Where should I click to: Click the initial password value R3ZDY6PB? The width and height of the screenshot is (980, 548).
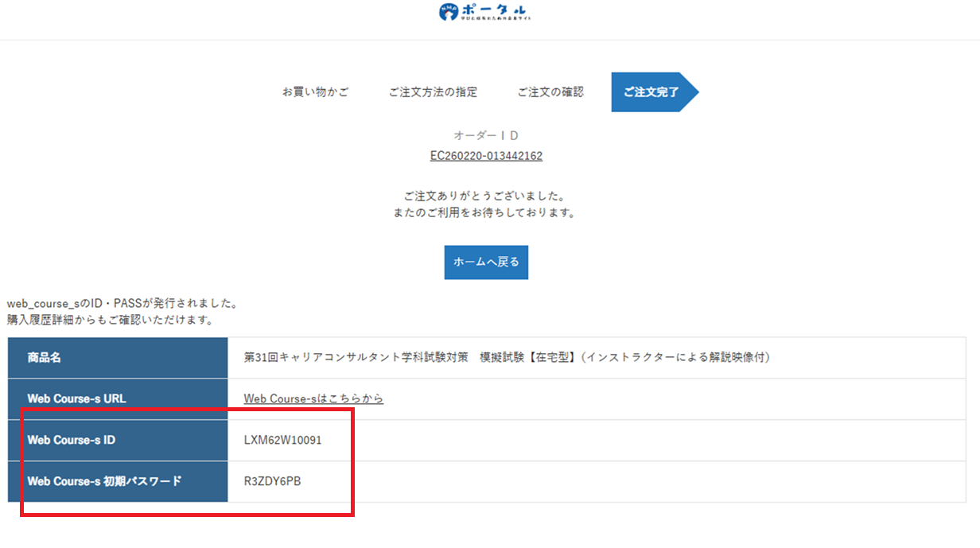click(272, 481)
